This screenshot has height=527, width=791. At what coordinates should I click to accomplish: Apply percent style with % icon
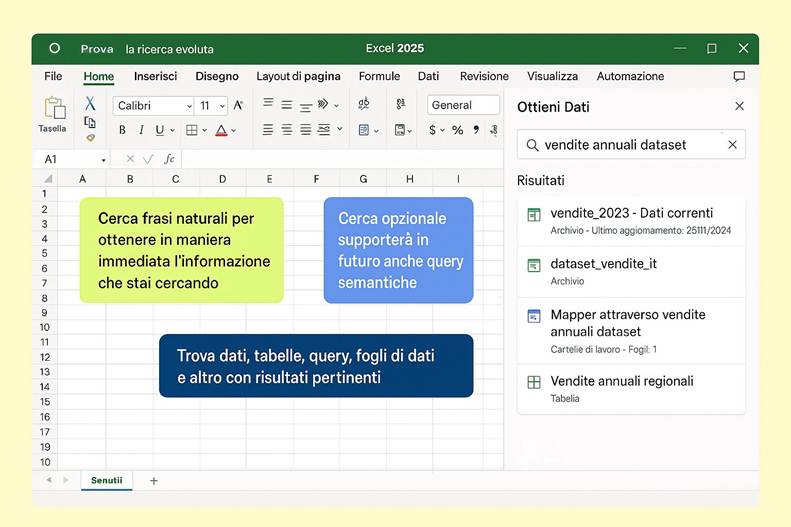click(457, 130)
